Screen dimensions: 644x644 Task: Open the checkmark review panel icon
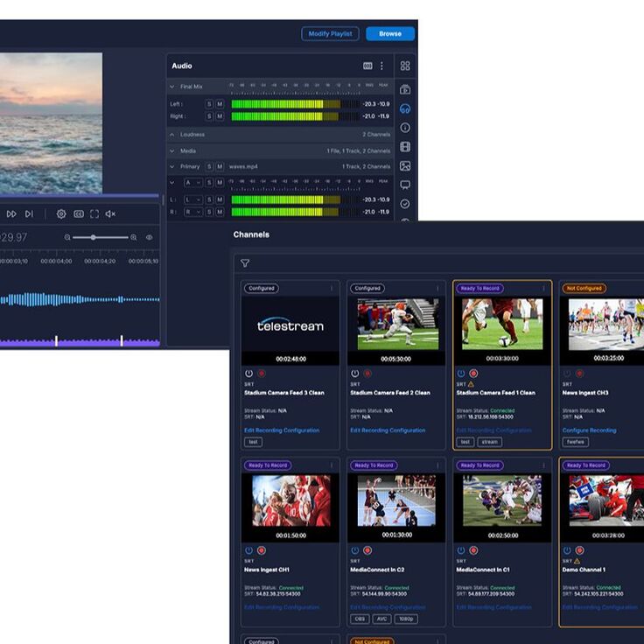405,204
